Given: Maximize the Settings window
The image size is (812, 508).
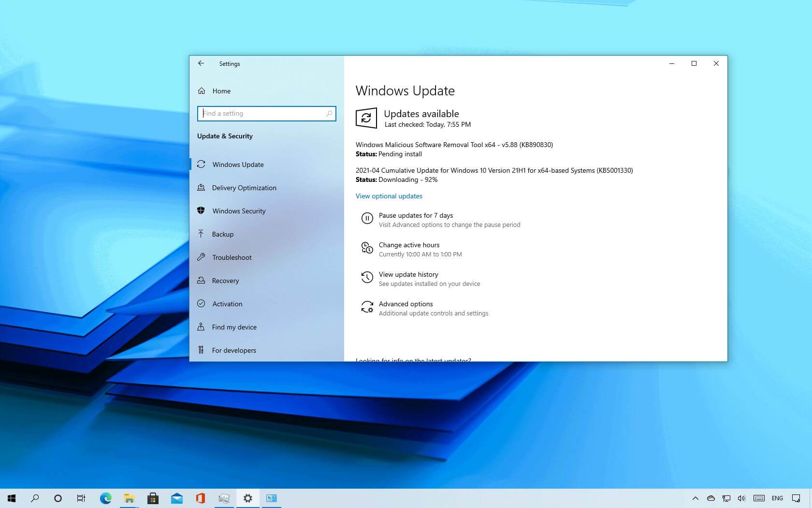Looking at the screenshot, I should (694, 63).
